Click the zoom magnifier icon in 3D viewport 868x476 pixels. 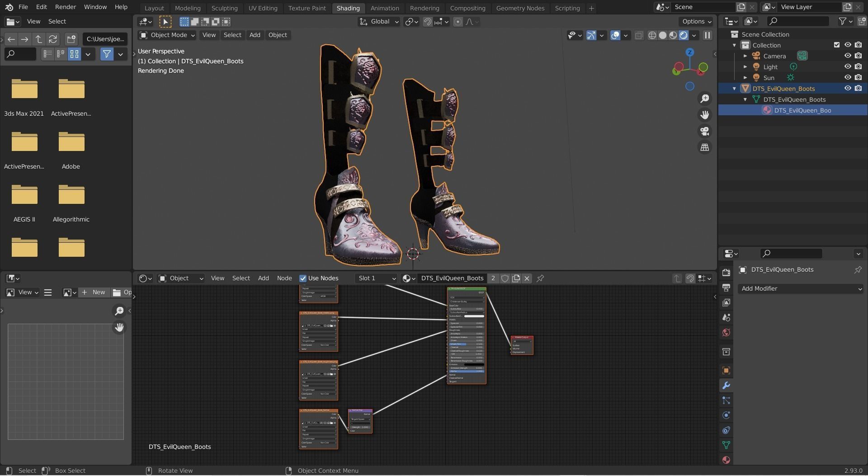[x=704, y=99]
